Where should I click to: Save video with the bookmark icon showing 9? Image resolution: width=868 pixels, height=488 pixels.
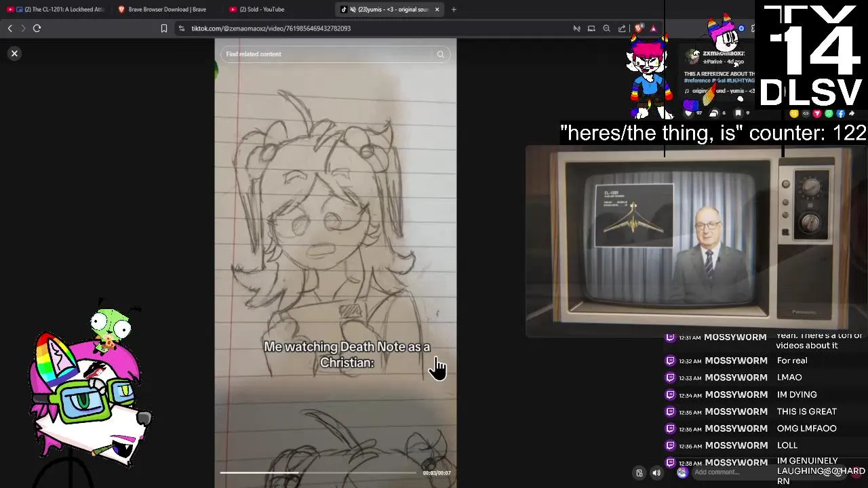click(738, 113)
